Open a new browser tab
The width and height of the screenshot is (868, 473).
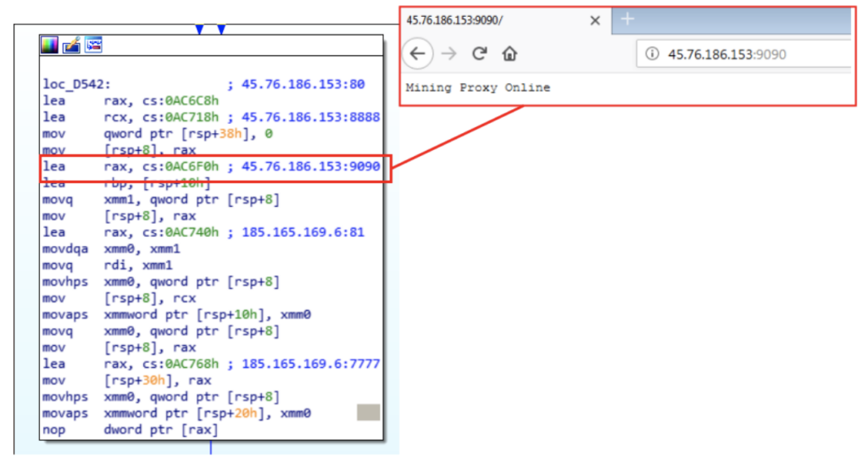click(x=627, y=19)
